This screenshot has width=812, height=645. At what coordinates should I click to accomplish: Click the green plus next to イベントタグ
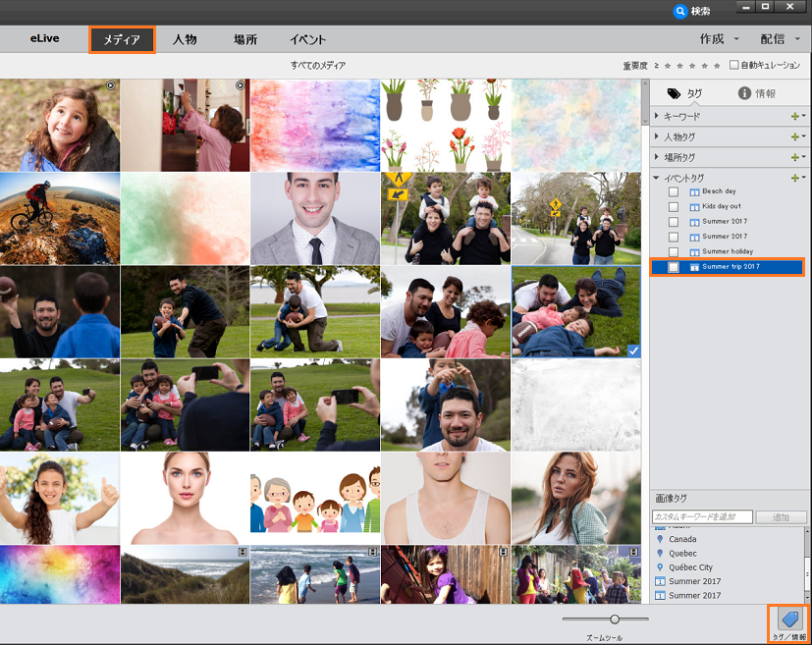point(795,178)
